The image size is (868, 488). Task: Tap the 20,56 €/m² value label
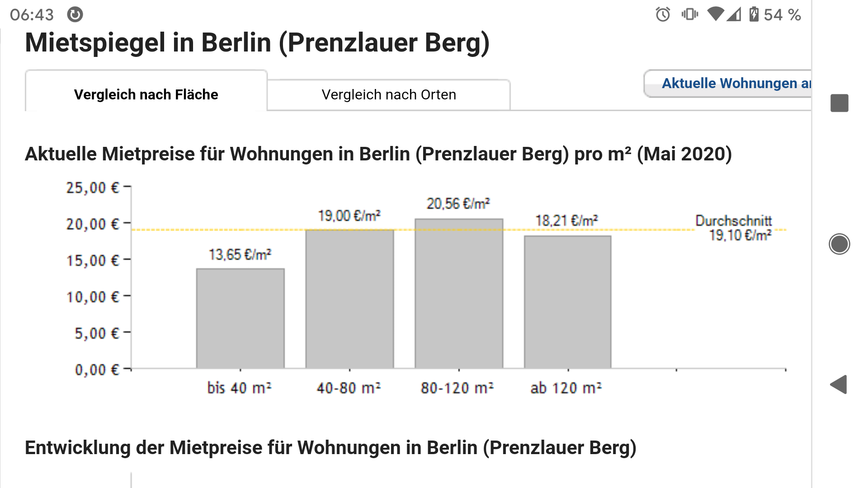458,204
